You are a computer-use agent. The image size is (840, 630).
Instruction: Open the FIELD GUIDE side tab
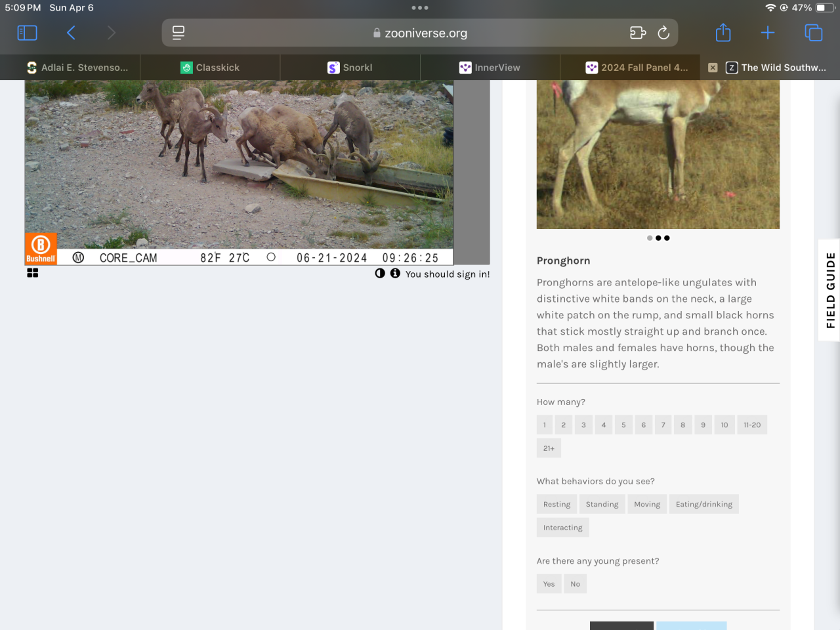click(x=829, y=290)
